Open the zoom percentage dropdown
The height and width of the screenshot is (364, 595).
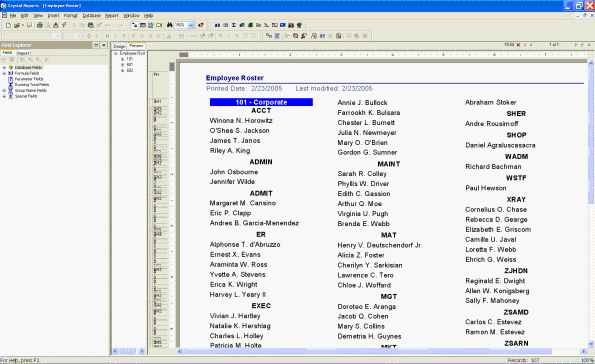[191, 25]
